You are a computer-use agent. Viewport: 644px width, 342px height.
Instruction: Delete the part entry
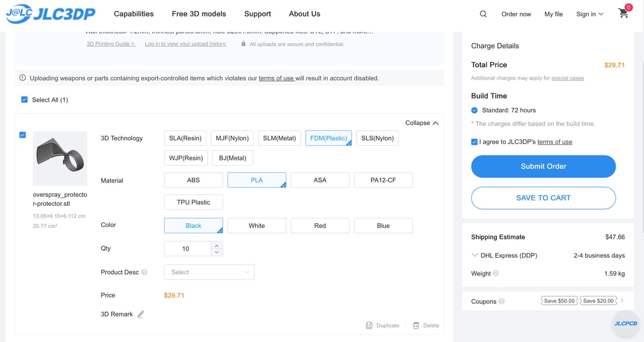(426, 325)
